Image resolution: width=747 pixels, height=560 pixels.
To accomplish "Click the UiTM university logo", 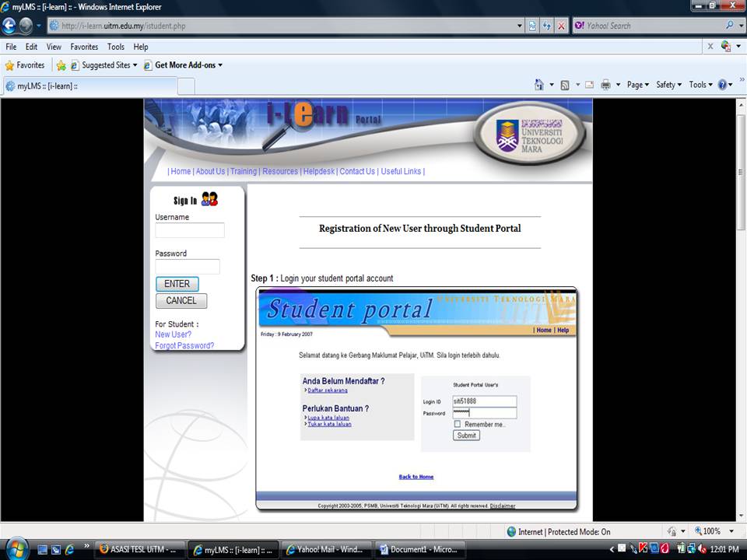I will [529, 135].
